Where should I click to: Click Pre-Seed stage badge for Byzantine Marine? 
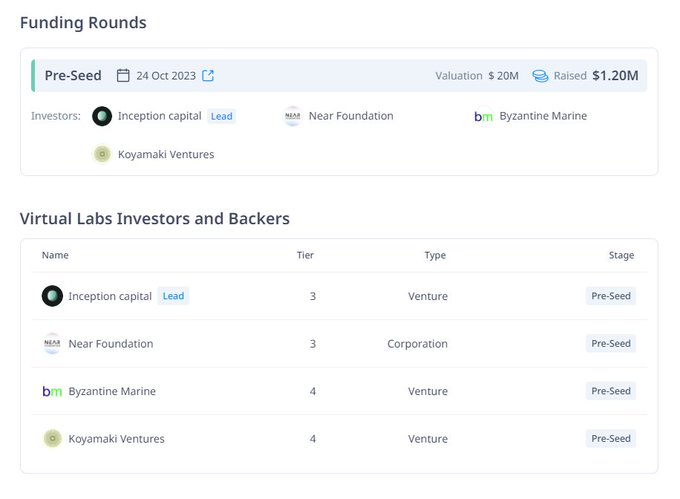click(611, 391)
